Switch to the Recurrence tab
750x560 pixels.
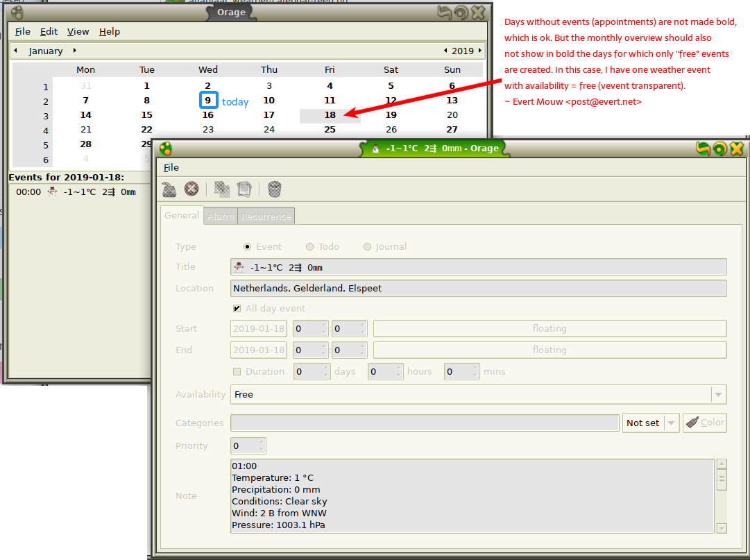[x=266, y=217]
